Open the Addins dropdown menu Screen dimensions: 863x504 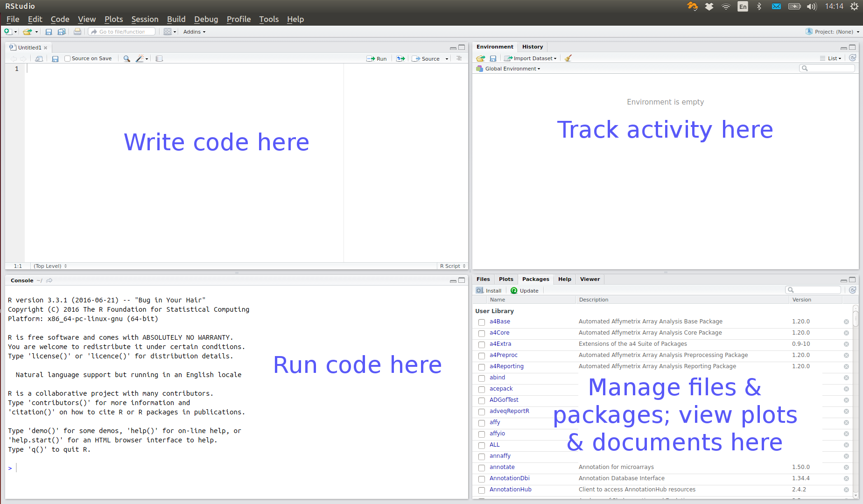point(194,32)
